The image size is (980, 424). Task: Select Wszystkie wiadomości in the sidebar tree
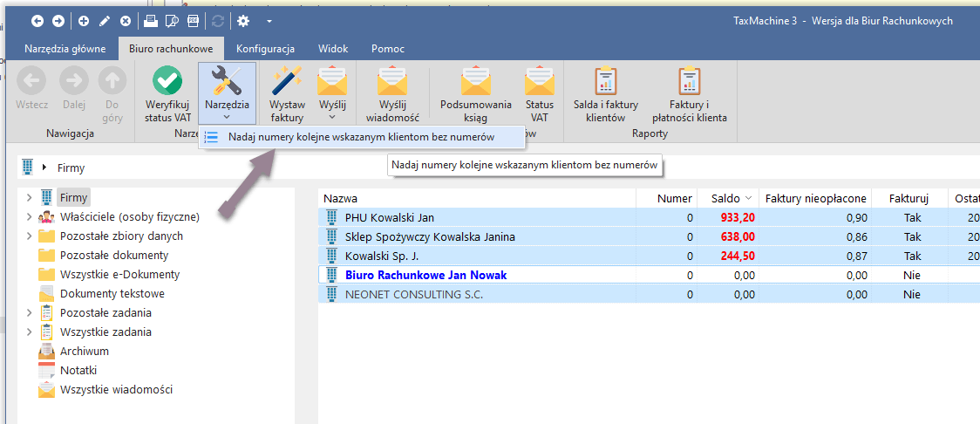116,390
